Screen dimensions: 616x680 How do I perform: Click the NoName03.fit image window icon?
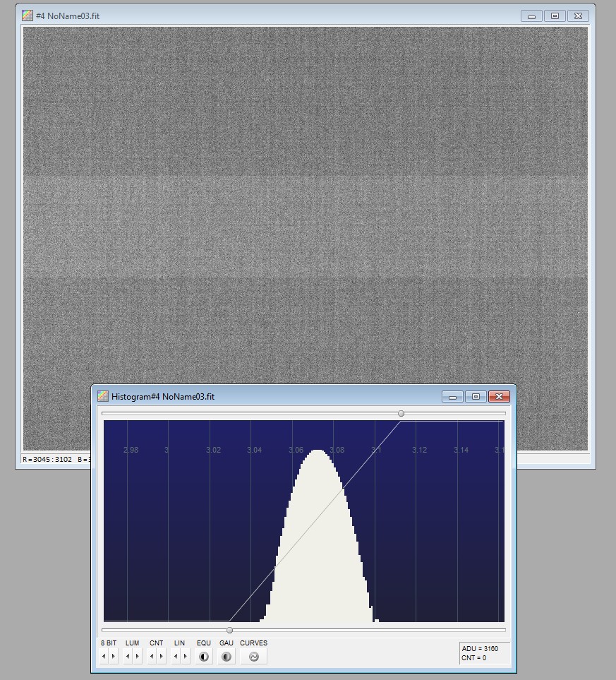tap(28, 16)
